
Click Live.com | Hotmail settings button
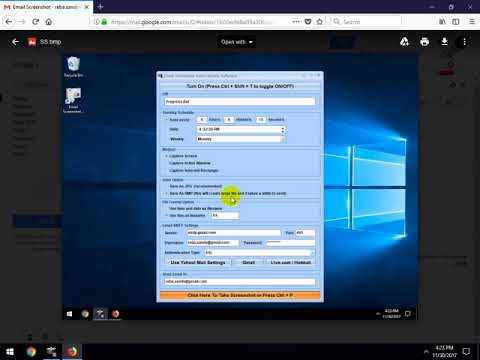pos(291,263)
